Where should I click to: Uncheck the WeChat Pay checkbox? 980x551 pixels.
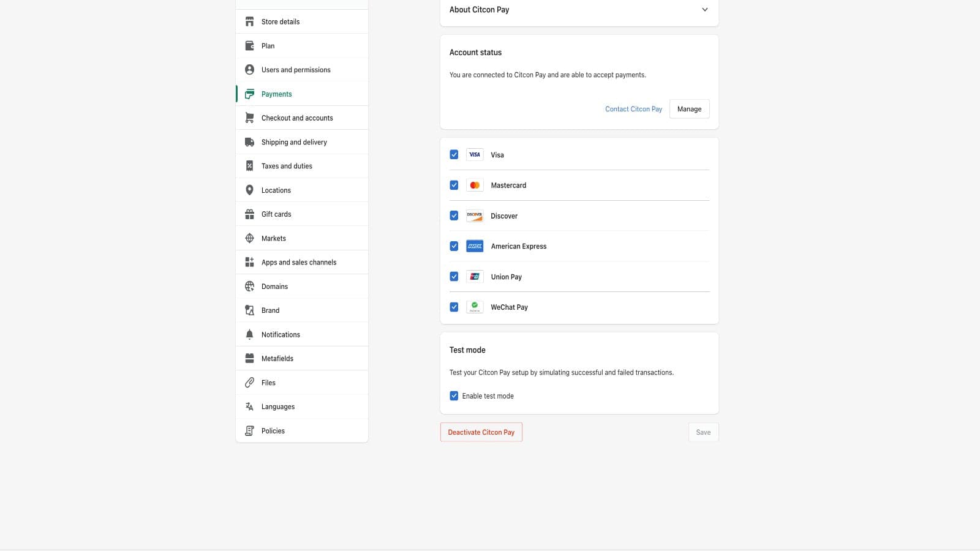454,307
